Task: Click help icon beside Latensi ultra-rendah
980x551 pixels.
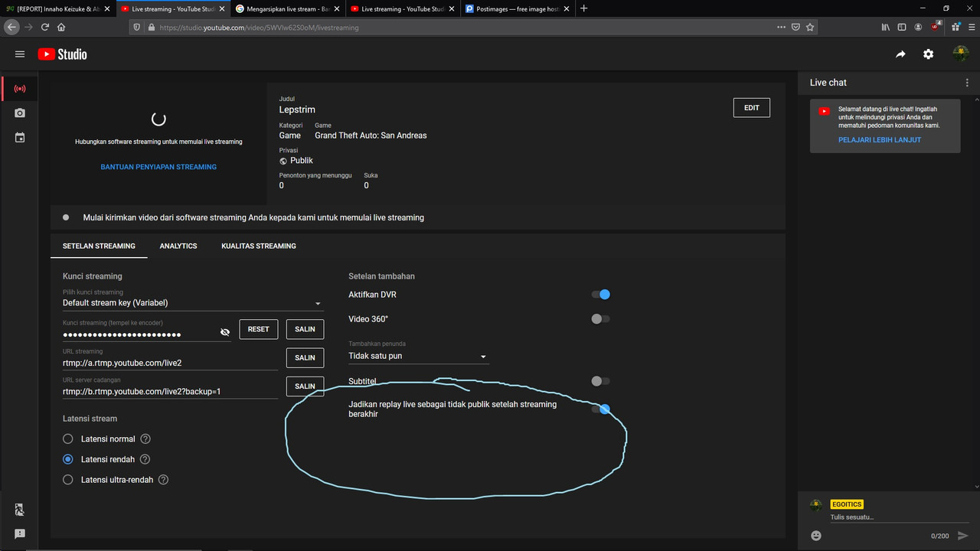Action: coord(163,480)
